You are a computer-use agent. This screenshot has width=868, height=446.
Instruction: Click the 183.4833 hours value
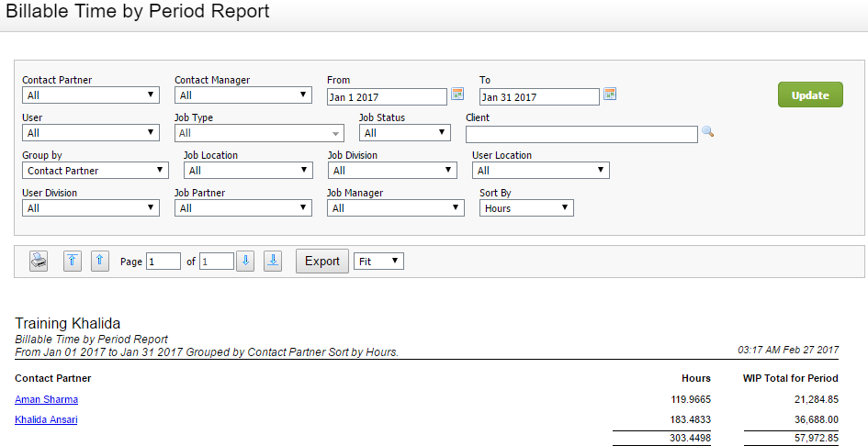[x=690, y=420]
